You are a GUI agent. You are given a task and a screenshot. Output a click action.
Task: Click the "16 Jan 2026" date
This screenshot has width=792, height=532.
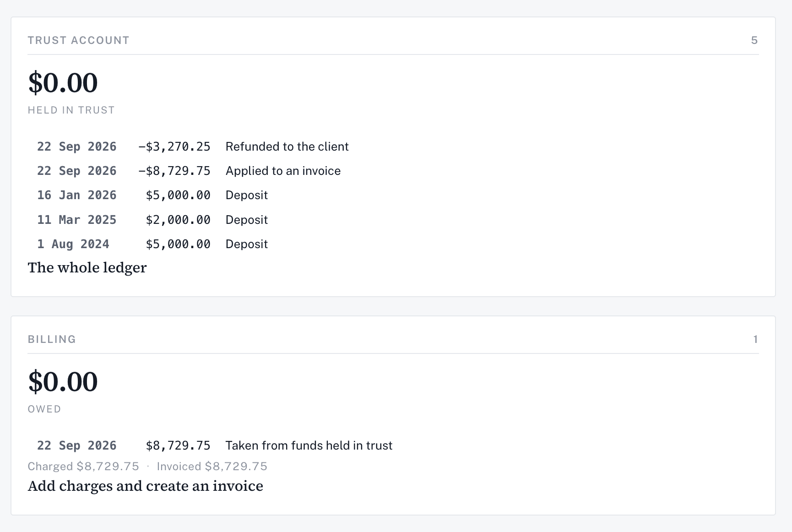click(77, 195)
